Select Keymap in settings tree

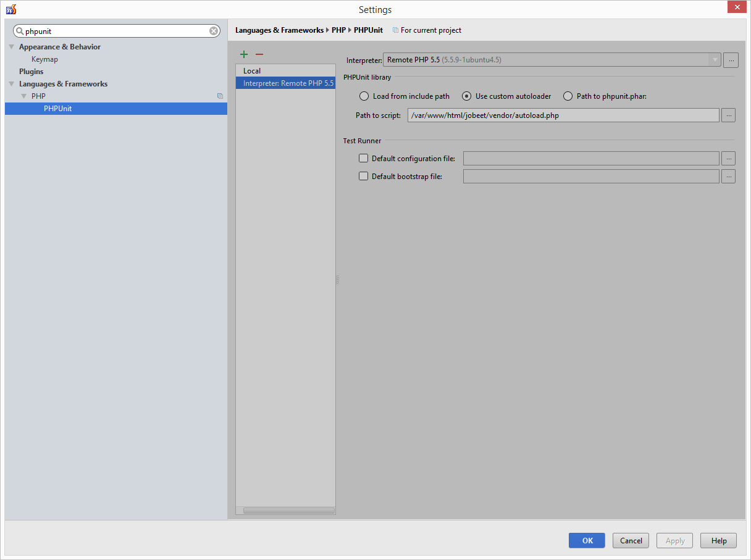point(44,59)
